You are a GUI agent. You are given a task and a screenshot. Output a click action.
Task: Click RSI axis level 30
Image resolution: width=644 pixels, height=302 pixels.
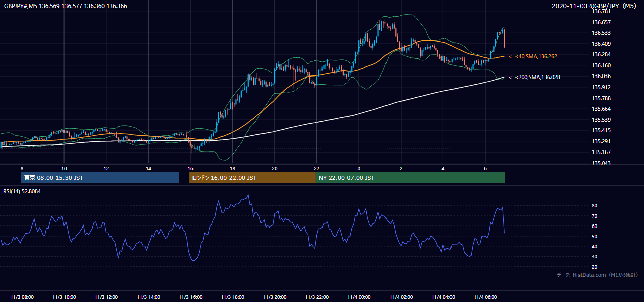point(595,256)
